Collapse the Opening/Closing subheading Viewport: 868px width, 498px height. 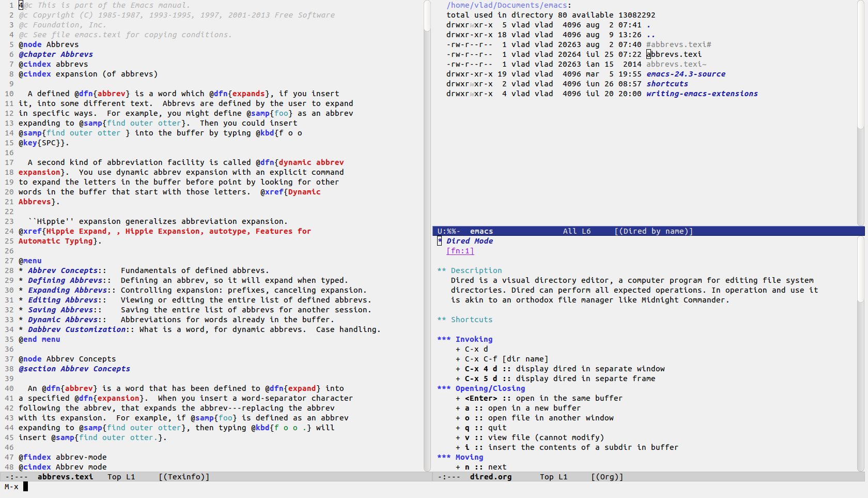481,388
